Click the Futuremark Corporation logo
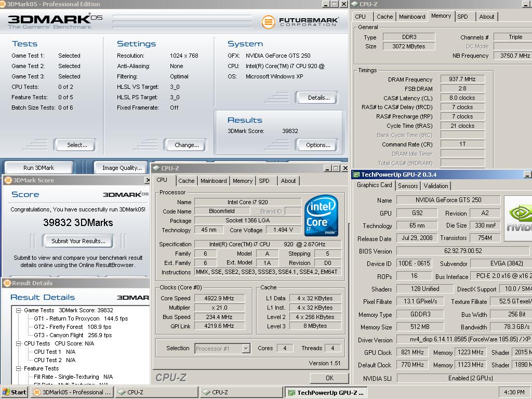532x399 pixels. pyautogui.click(x=300, y=22)
